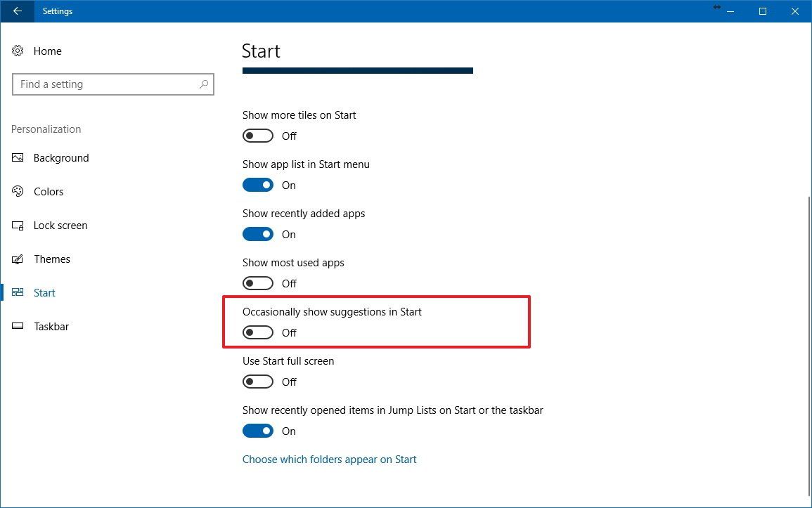Click the double-arrow icon in title bar

pyautogui.click(x=717, y=8)
